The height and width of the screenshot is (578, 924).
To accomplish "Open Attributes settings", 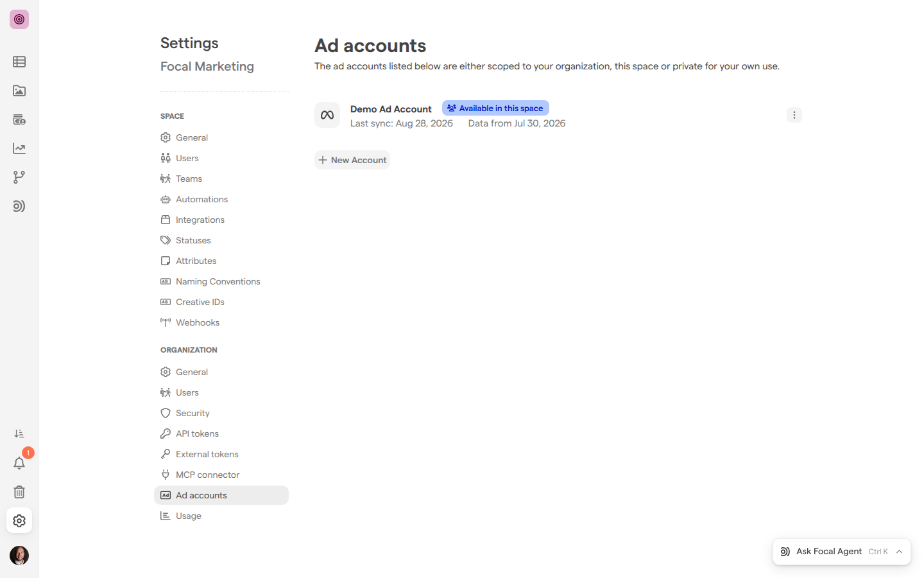I will [221, 261].
